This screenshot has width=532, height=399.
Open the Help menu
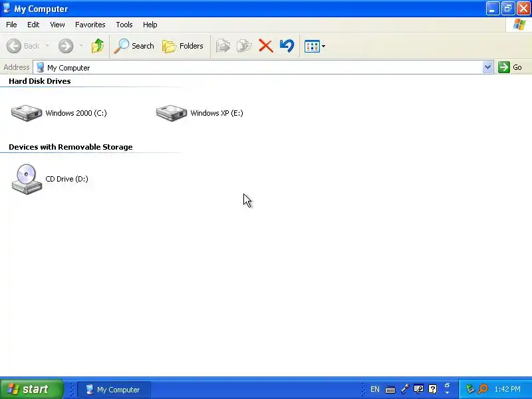pyautogui.click(x=150, y=25)
